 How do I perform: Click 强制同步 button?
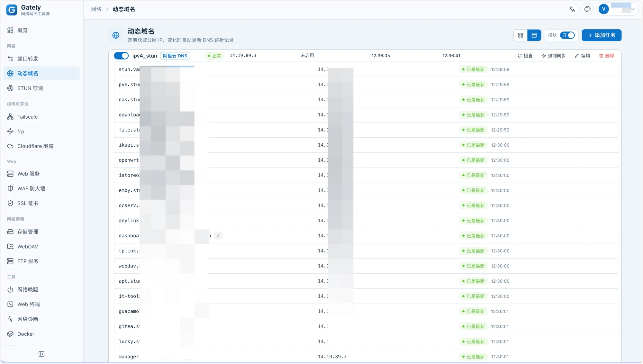[554, 56]
